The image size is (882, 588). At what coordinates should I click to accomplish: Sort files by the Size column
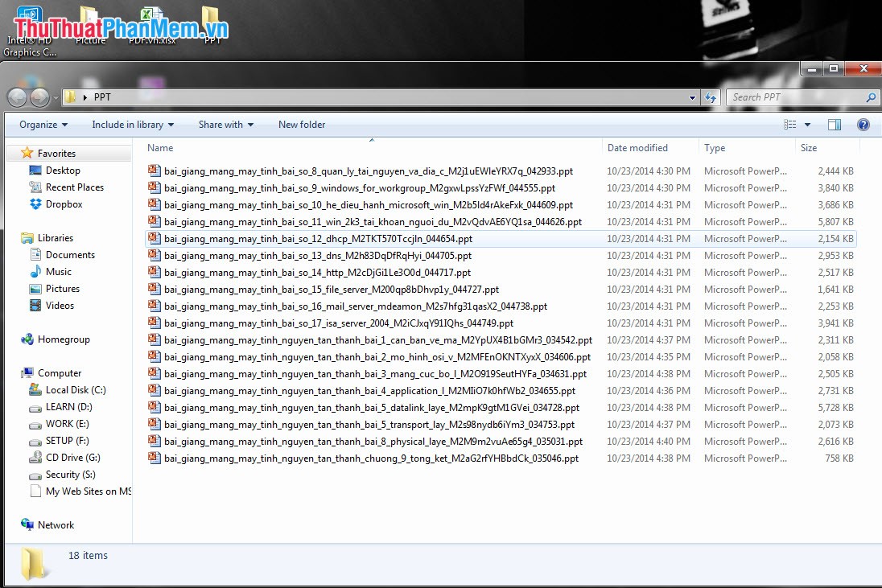coord(808,147)
